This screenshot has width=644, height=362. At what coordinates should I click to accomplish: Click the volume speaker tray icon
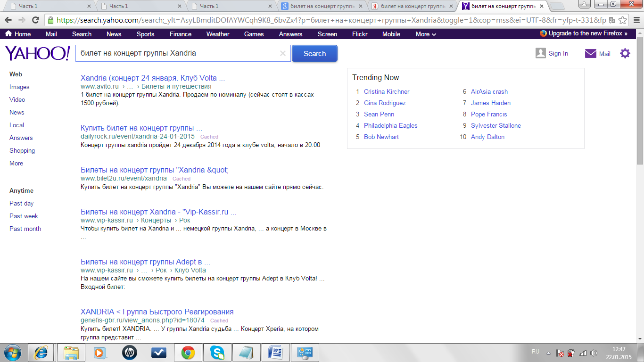594,353
